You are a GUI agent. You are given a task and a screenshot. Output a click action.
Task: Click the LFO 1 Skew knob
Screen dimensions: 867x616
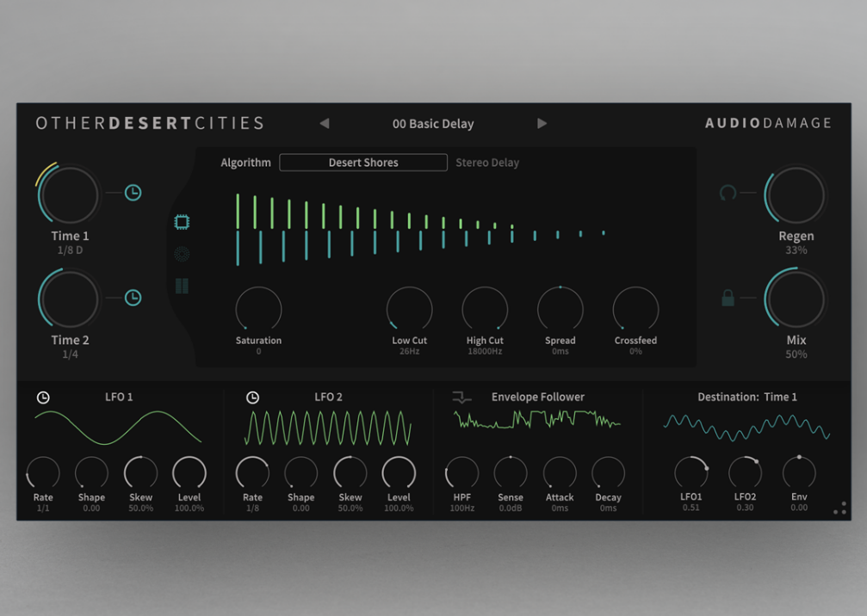(x=140, y=473)
